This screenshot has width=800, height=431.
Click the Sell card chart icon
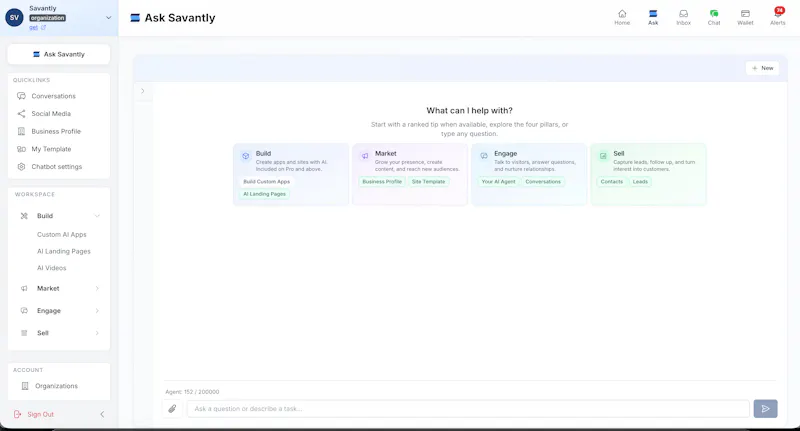click(603, 156)
